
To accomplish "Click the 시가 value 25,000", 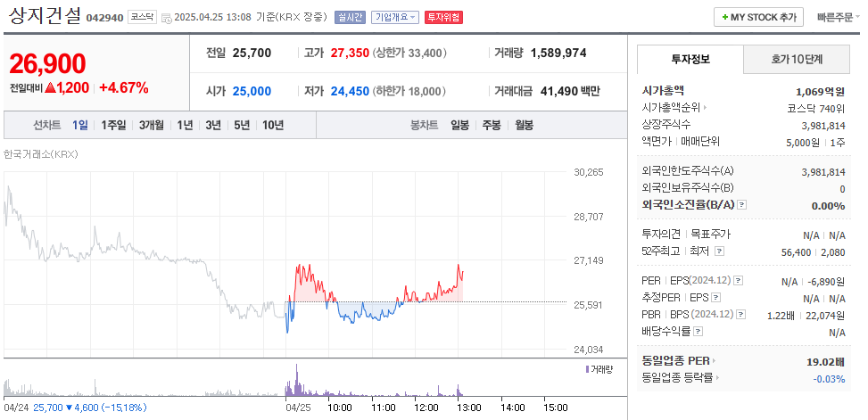I will coord(252,91).
